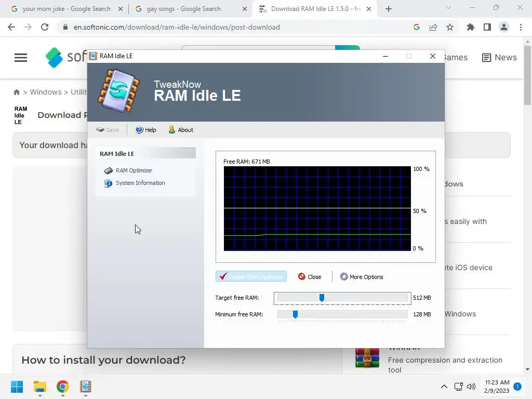Click the Softonic home breadcrumb icon

tap(17, 92)
